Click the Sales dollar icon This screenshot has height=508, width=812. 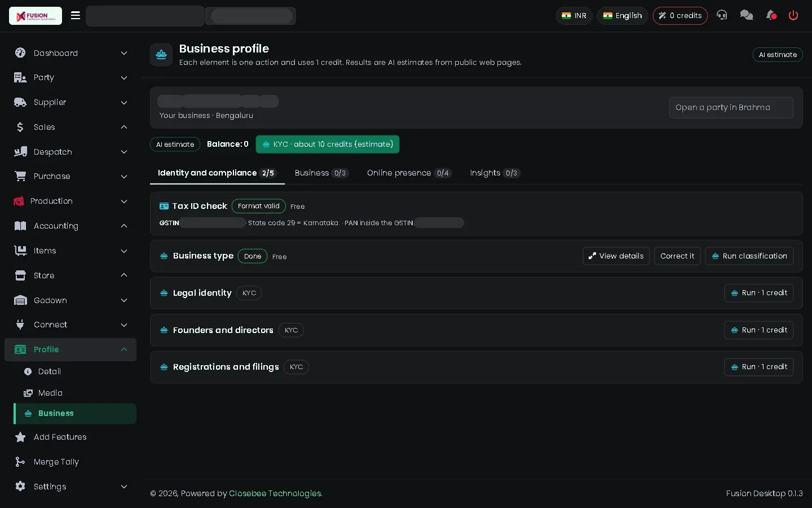click(20, 127)
